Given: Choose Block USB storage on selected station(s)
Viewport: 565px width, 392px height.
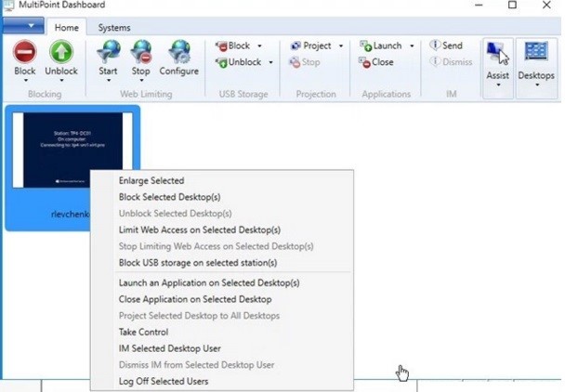Looking at the screenshot, I should pyautogui.click(x=198, y=263).
